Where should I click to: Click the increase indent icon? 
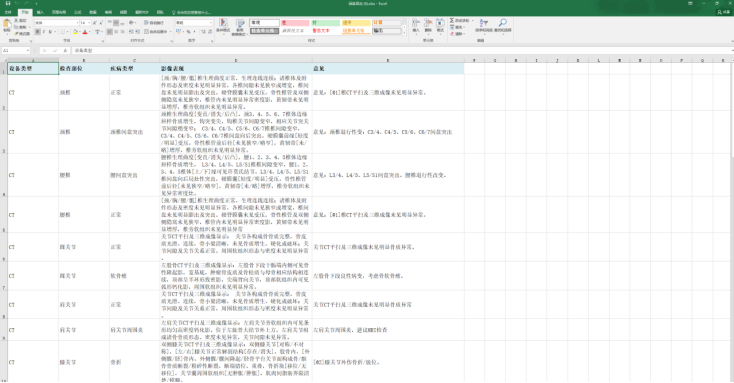point(138,32)
